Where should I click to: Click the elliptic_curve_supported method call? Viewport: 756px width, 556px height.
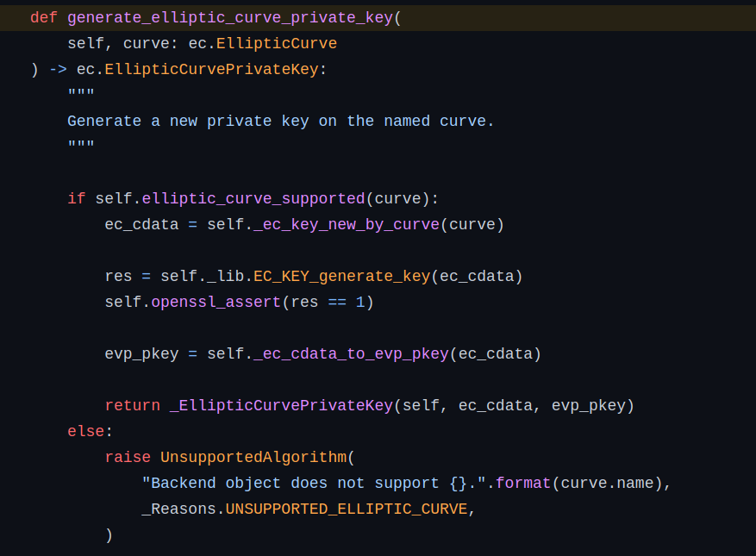coord(253,198)
